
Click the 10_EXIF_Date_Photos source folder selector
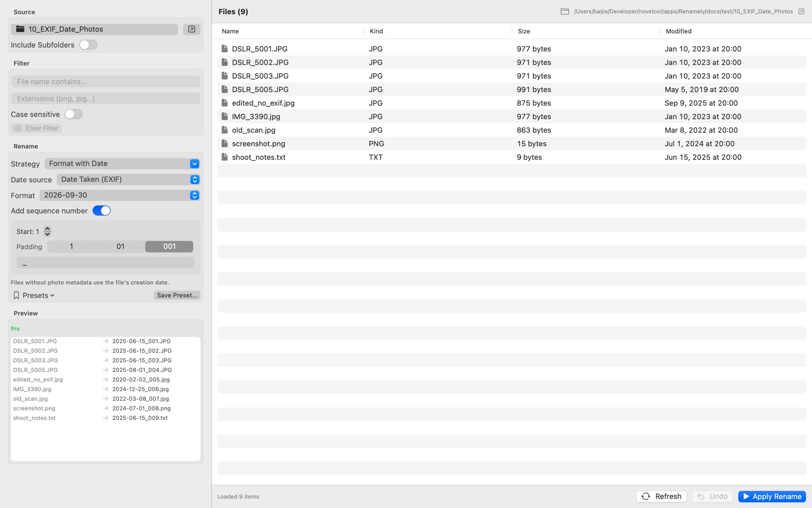[x=95, y=29]
